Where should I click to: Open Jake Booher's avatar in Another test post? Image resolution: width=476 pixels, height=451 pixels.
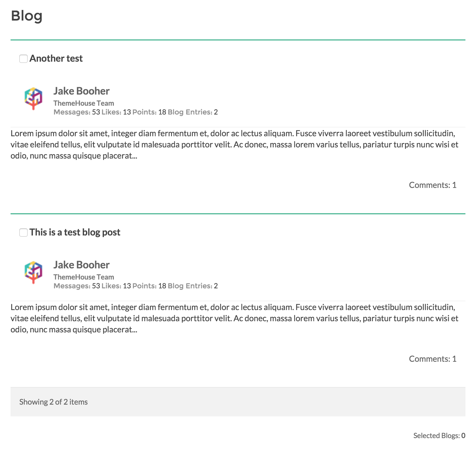tap(33, 98)
